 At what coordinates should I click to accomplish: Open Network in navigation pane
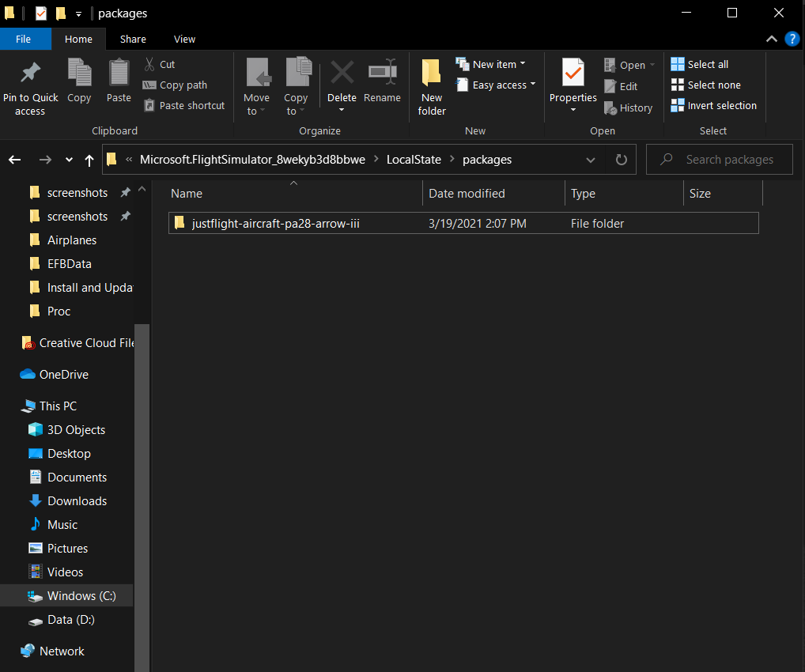[x=52, y=651]
